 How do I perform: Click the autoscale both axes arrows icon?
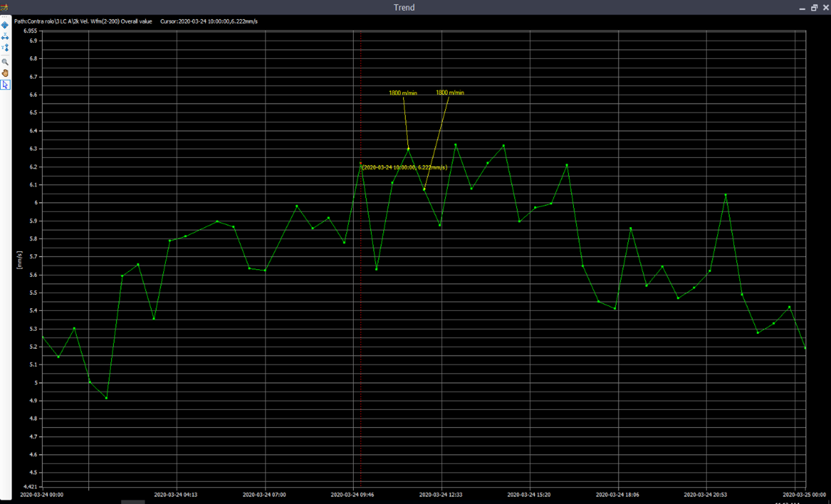click(5, 25)
